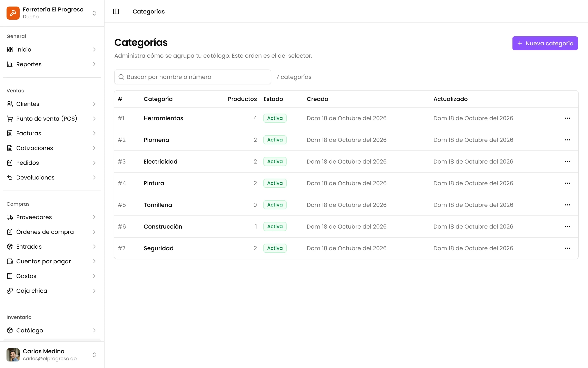The width and height of the screenshot is (588, 368).
Task: Expand the Inicio menu chevron
Action: pos(94,49)
